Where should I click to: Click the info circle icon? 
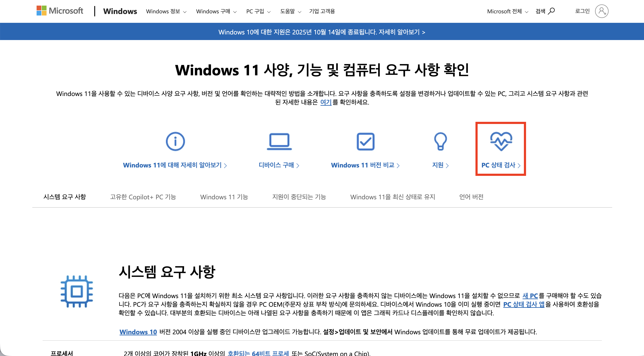pyautogui.click(x=175, y=141)
